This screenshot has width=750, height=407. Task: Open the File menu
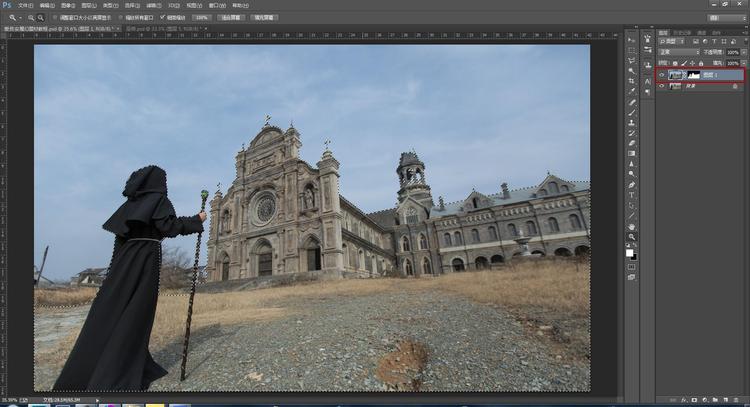(x=25, y=5)
